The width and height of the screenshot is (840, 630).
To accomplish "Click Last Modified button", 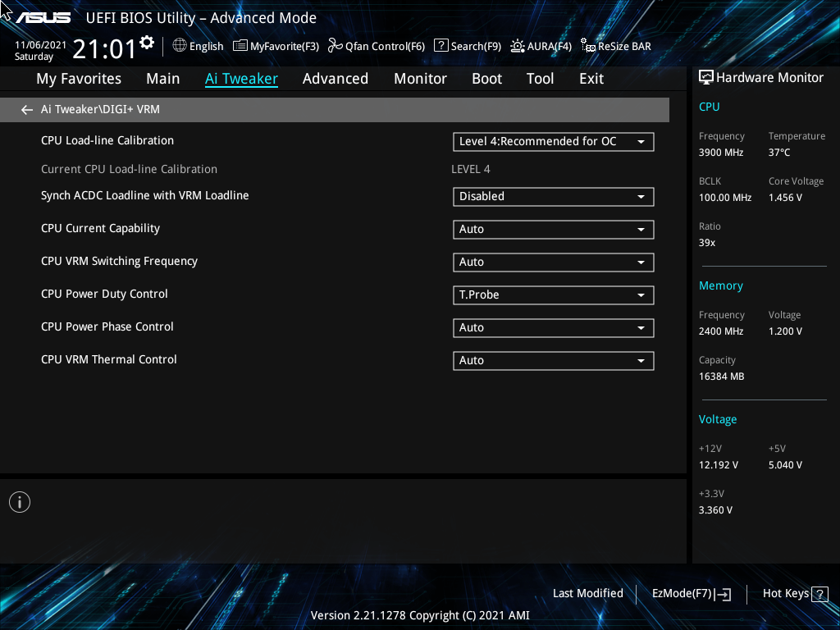I will click(587, 594).
